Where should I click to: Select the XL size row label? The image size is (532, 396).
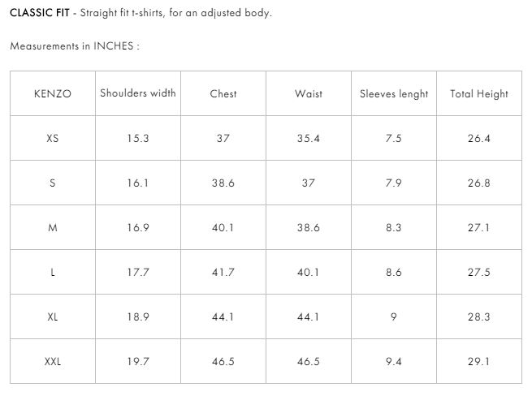click(x=53, y=317)
